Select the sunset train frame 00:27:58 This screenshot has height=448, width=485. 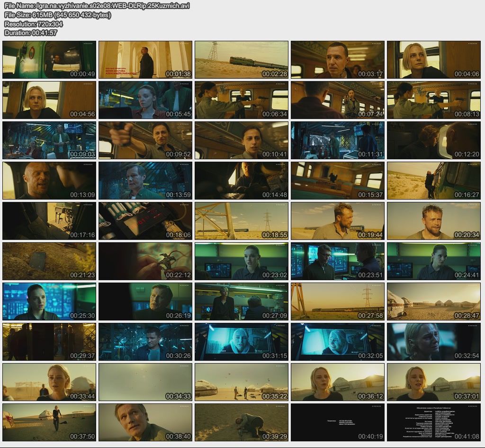[x=338, y=302]
